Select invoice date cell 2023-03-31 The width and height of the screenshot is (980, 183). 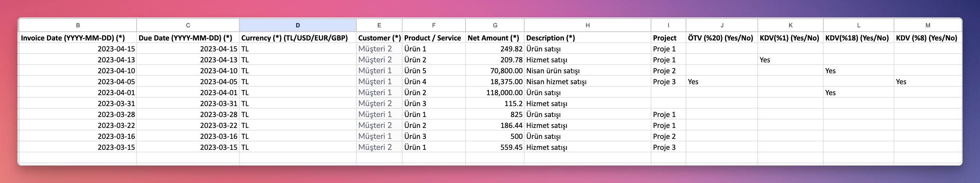(78, 104)
